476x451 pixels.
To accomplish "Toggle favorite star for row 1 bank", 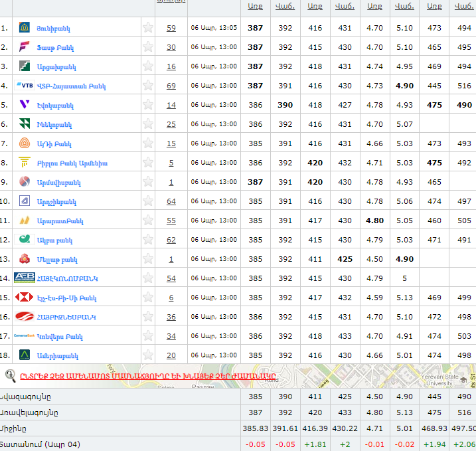I will click(x=148, y=28).
